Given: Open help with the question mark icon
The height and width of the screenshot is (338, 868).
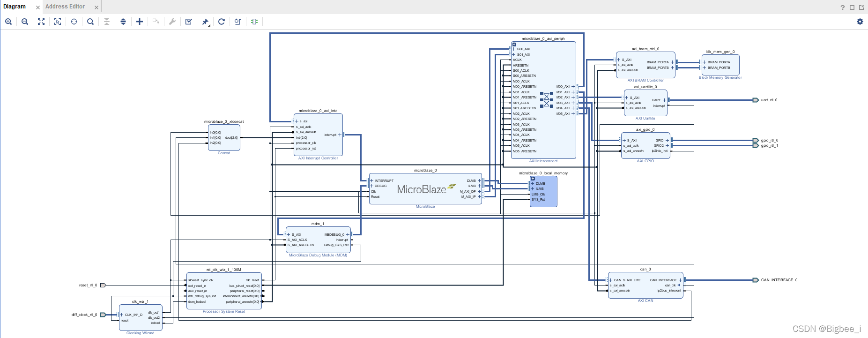Looking at the screenshot, I should point(843,7).
